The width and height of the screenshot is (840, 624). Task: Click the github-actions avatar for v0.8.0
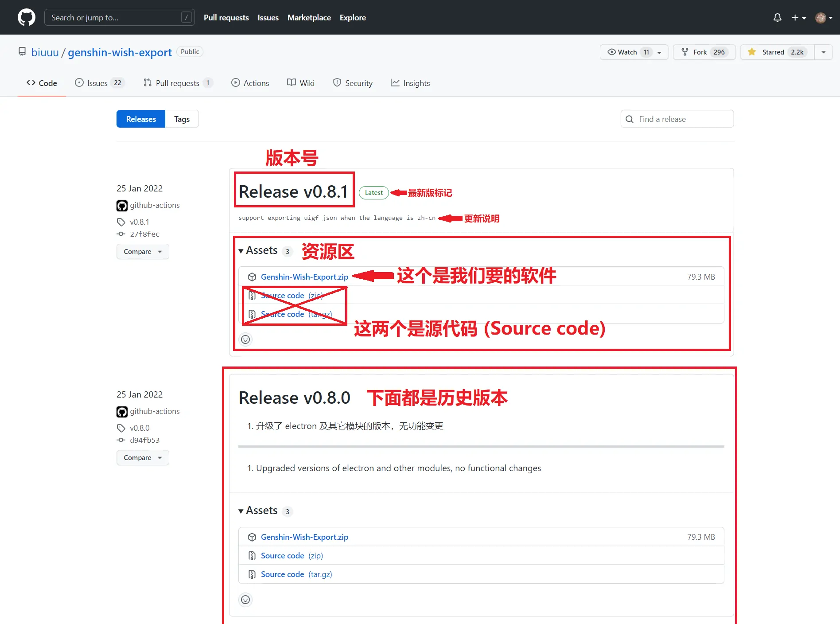coord(122,412)
